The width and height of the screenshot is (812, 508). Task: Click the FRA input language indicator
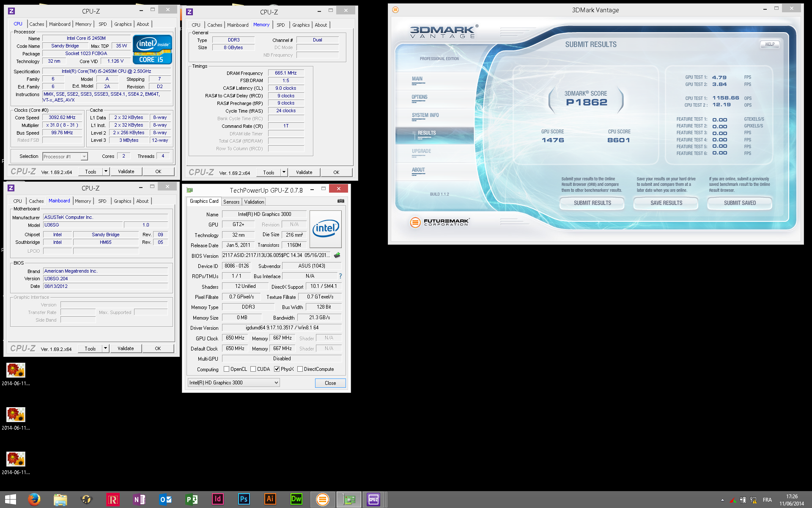point(767,500)
